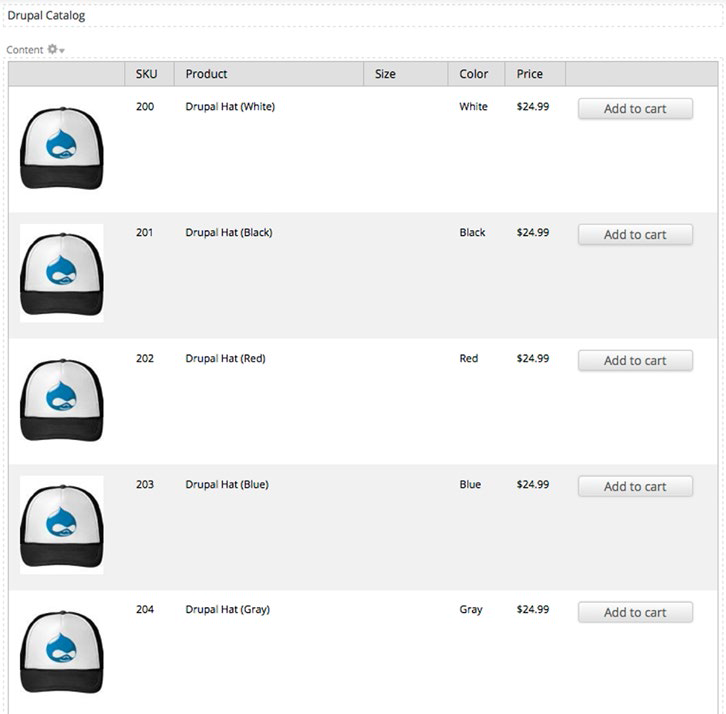Viewport: 726px width, 714px height.
Task: Click the $24.99 price in SKU 203 row
Action: tap(533, 484)
